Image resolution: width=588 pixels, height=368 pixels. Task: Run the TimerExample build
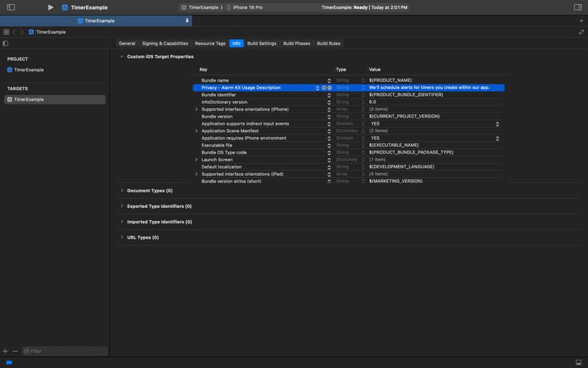point(50,7)
